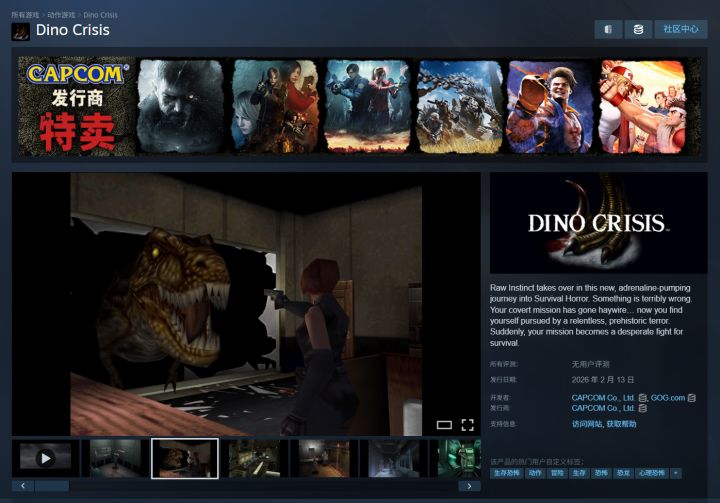Select the 生存恐怖 tag
Screen dimensions: 720x503
click(x=506, y=473)
